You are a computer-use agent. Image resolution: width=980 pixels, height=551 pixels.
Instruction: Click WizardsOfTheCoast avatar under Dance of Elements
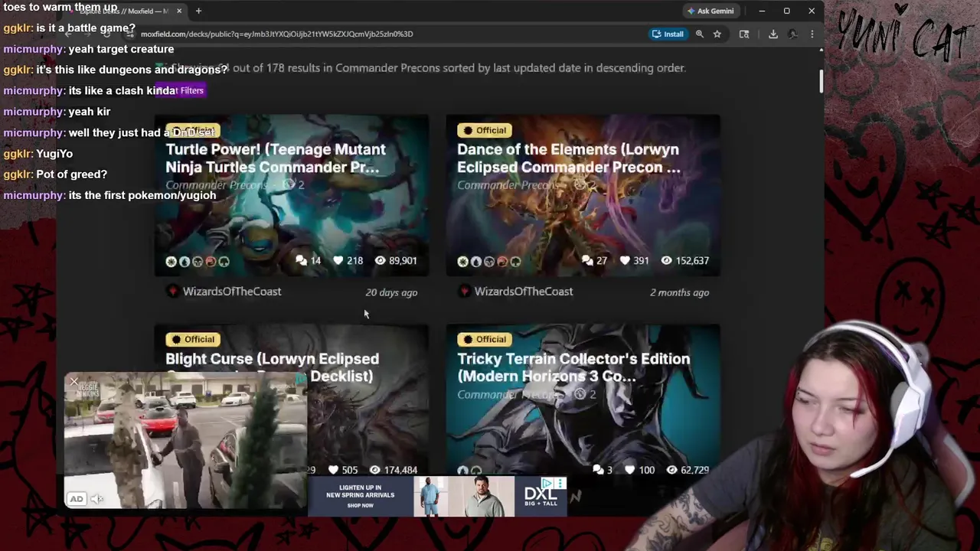pyautogui.click(x=464, y=291)
